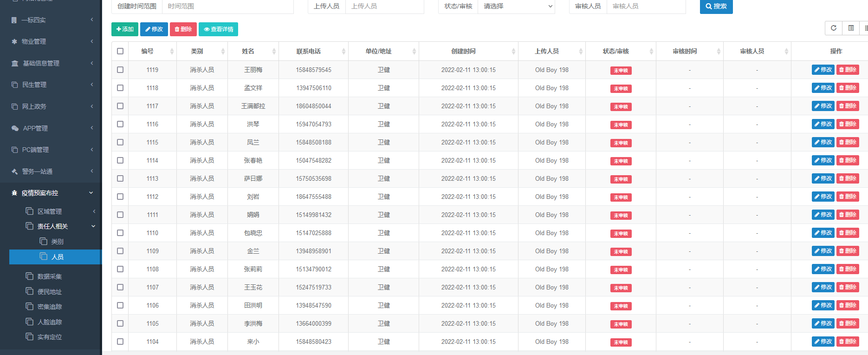Viewport: 868px width, 355px height.
Task: Open the 数据采集 menu item
Action: [50, 276]
